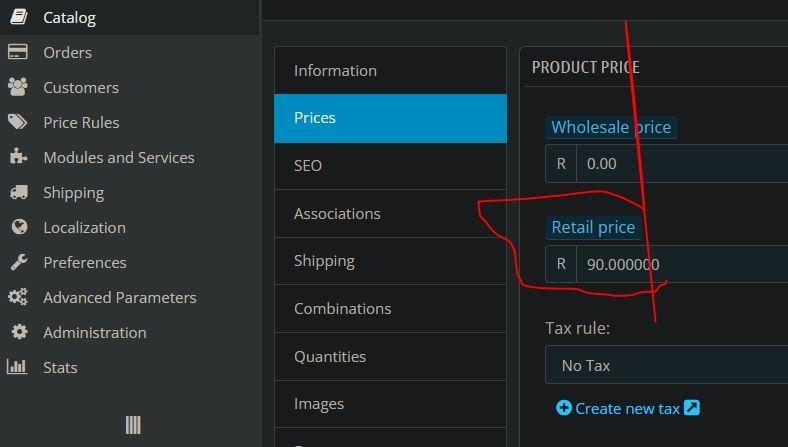Image resolution: width=788 pixels, height=447 pixels.
Task: Click the R currency prefix of Wholesale price
Action: point(561,163)
